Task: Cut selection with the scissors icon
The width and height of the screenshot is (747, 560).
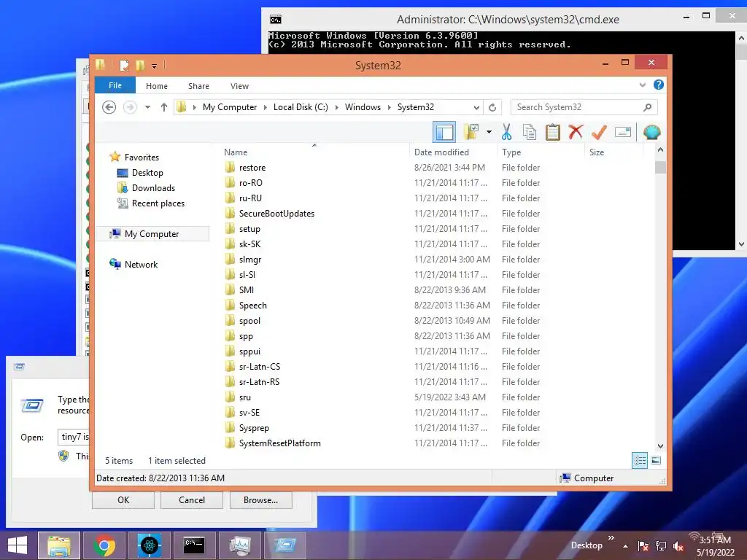Action: [506, 133]
